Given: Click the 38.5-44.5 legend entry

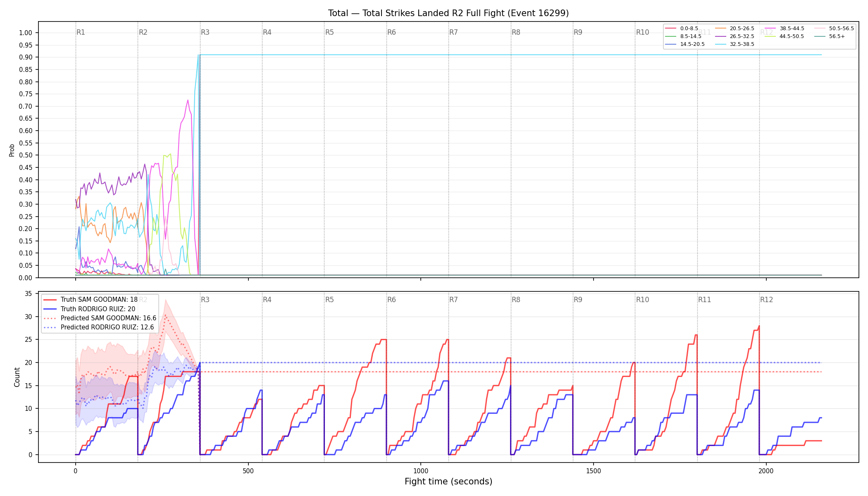Looking at the screenshot, I should click(785, 29).
